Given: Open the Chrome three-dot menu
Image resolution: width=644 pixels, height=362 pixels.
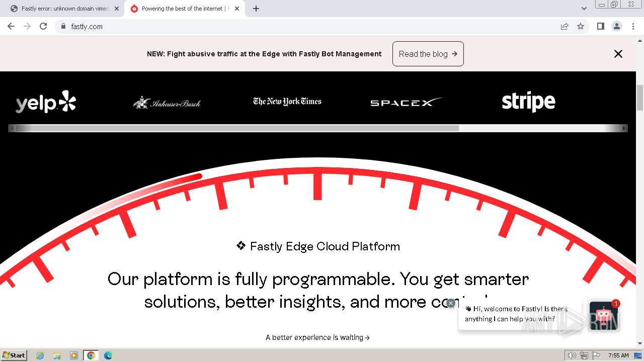Looking at the screenshot, I should [633, 26].
